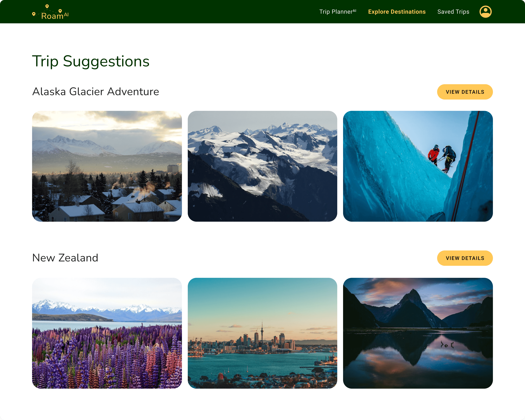Click the New Zealand trip heading

[65, 258]
